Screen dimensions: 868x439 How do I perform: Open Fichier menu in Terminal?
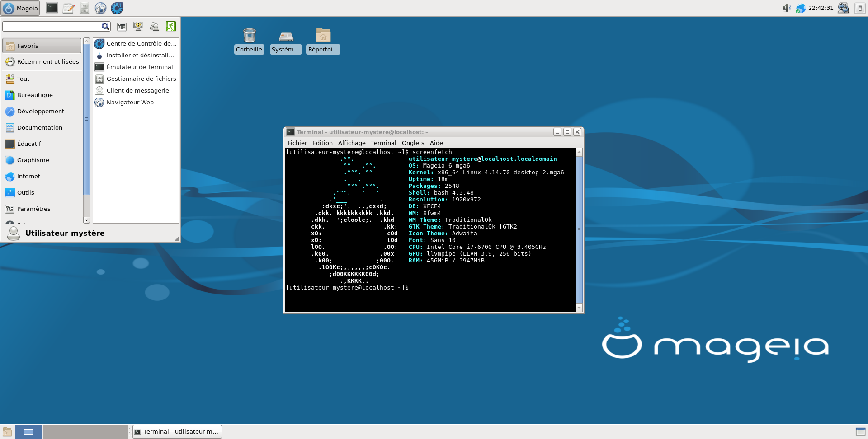coord(297,143)
